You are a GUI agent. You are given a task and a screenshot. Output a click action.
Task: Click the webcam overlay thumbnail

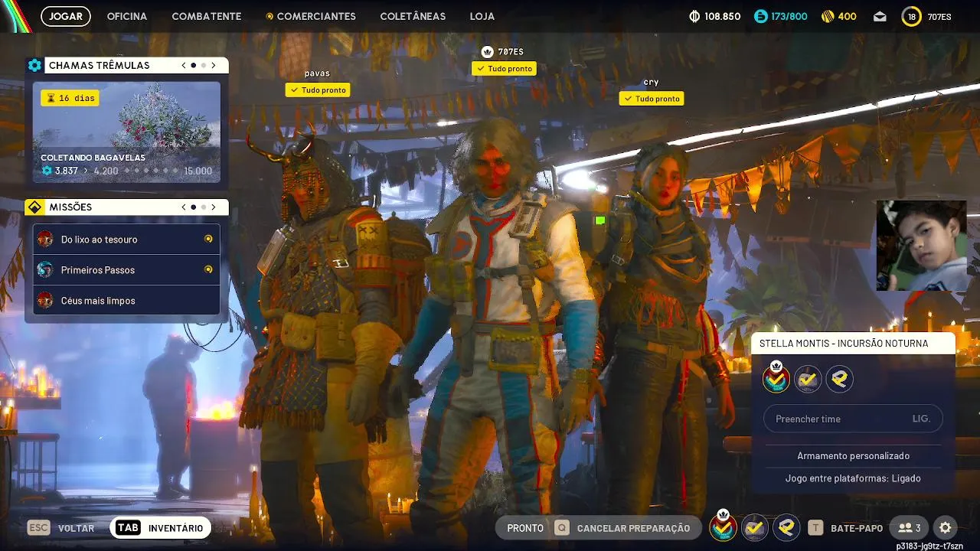click(921, 246)
